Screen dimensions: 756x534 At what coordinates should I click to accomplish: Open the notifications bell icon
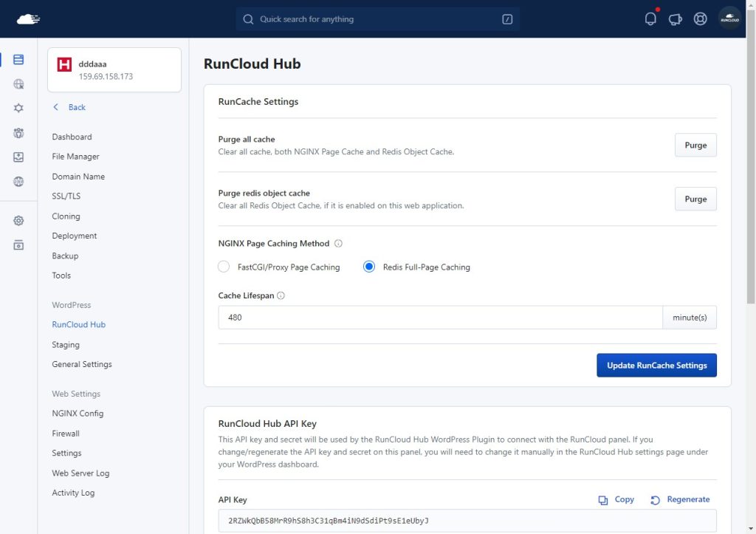[650, 18]
